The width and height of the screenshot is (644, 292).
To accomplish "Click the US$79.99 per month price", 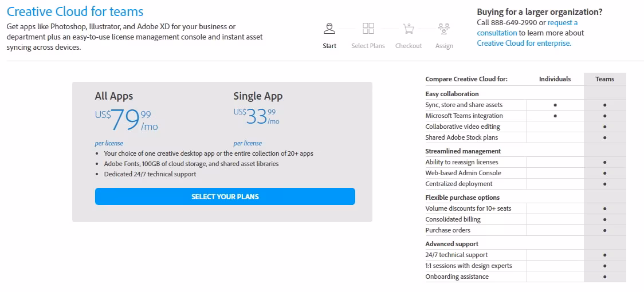I will point(127,120).
